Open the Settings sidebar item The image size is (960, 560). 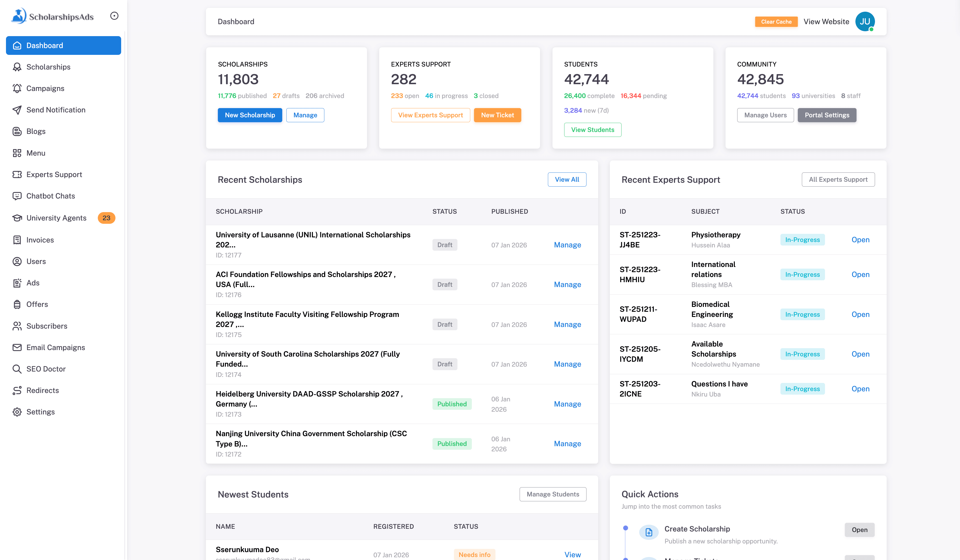[40, 412]
